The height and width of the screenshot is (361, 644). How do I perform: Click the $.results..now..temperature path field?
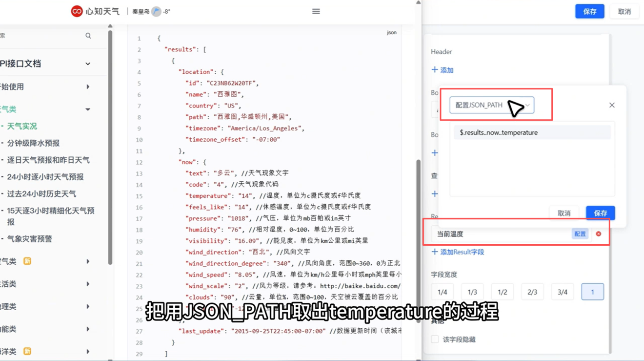pyautogui.click(x=532, y=132)
